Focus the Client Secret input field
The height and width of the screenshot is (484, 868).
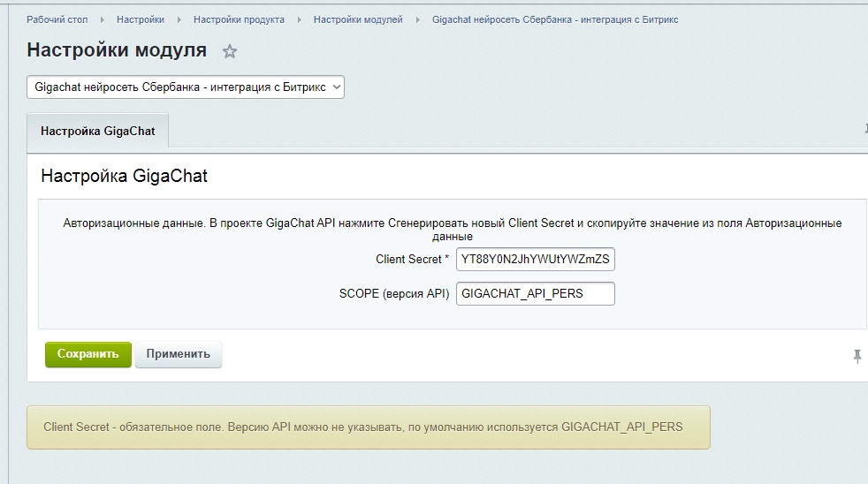coord(536,260)
